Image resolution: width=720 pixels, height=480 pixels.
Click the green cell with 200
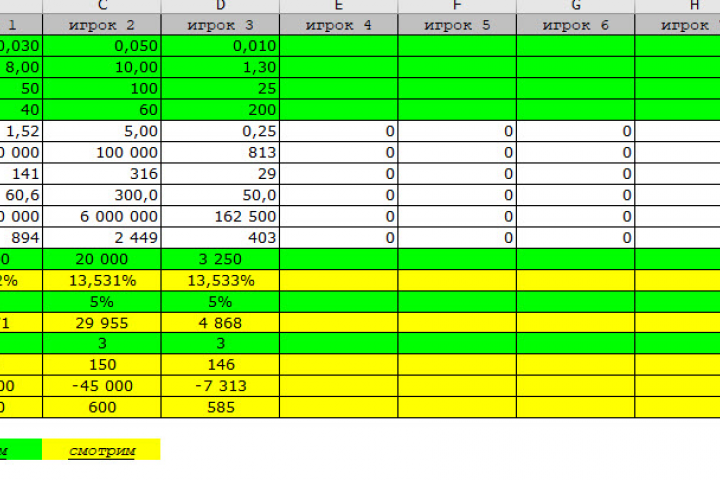[220, 110]
